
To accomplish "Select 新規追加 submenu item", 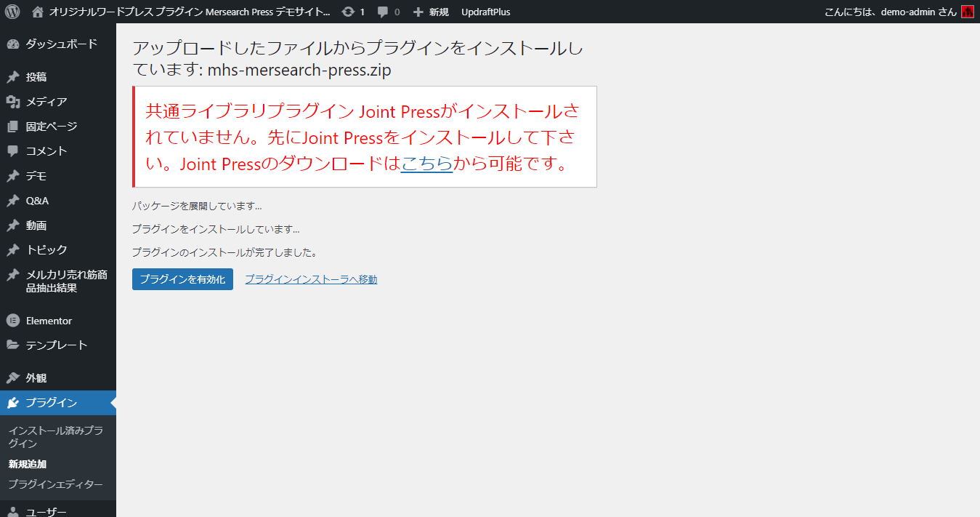I will click(28, 464).
